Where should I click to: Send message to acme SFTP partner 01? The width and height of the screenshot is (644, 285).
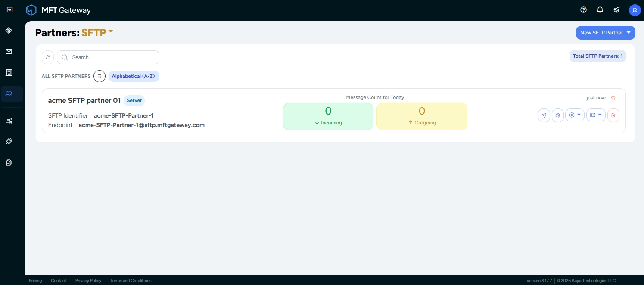(x=544, y=115)
